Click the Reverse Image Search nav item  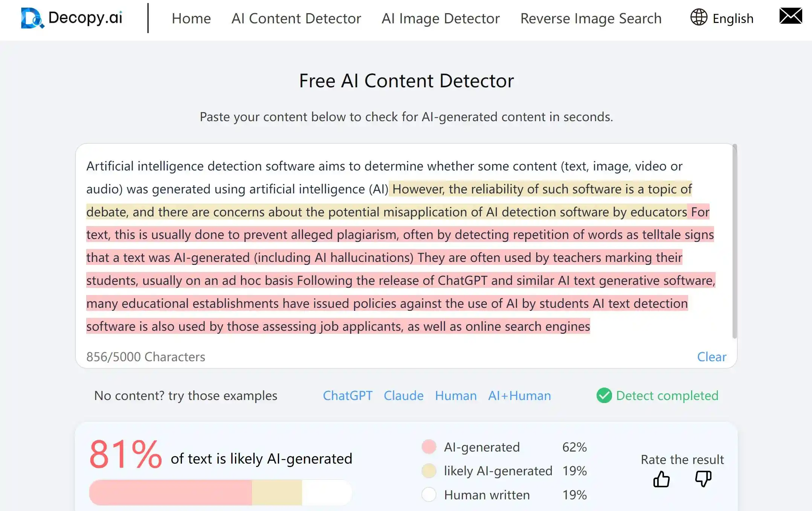point(590,18)
